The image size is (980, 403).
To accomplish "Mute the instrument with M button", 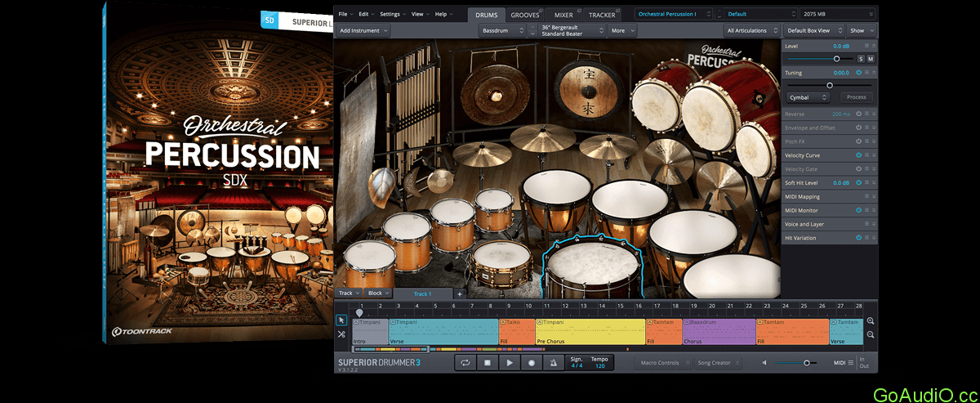I will (871, 59).
